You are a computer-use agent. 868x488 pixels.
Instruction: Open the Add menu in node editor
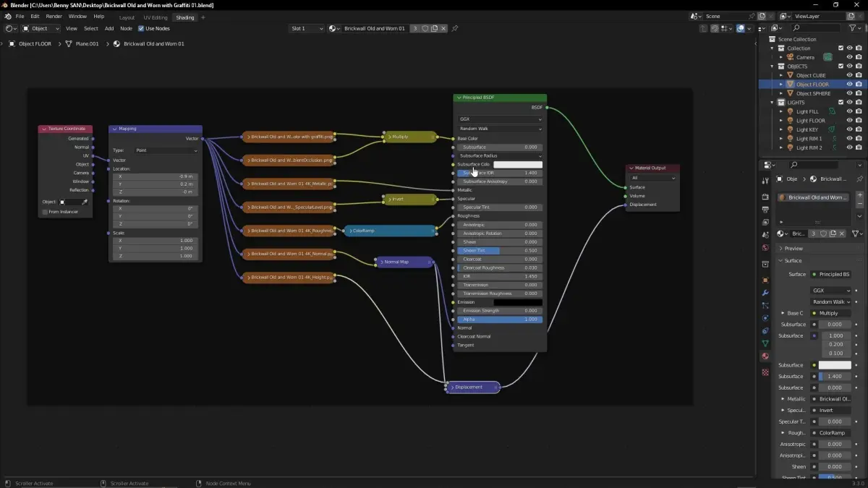tap(109, 29)
